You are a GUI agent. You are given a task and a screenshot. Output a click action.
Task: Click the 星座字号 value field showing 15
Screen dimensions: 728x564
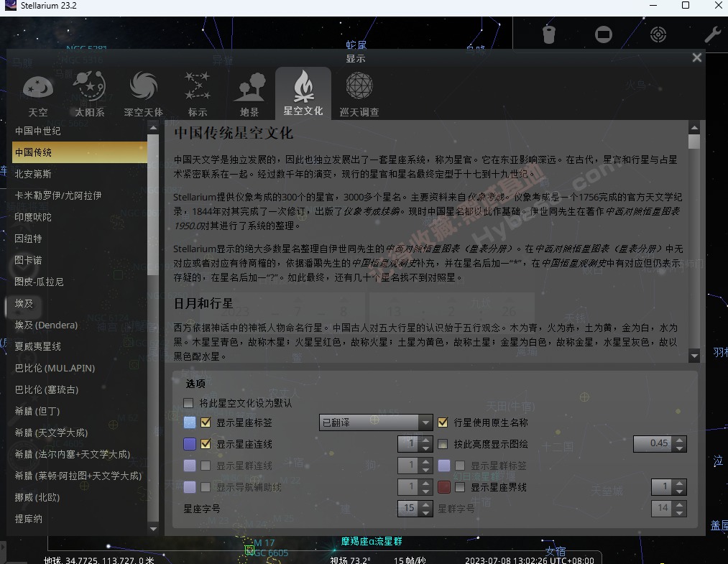pos(409,508)
